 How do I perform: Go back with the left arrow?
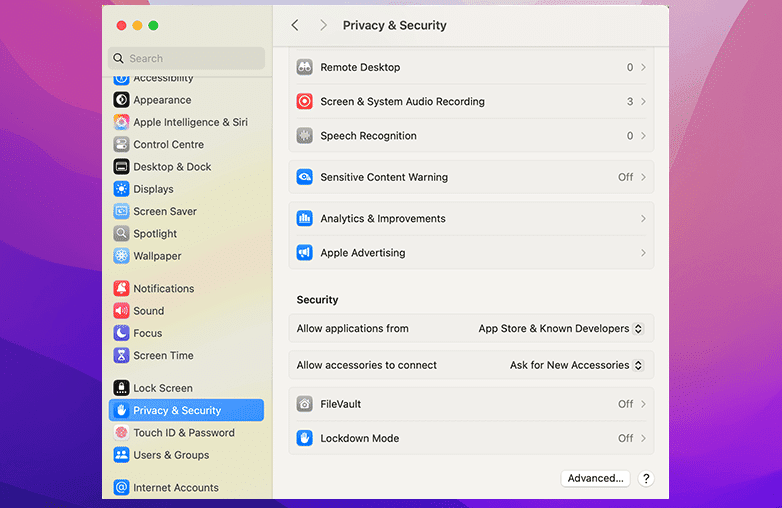[x=295, y=25]
